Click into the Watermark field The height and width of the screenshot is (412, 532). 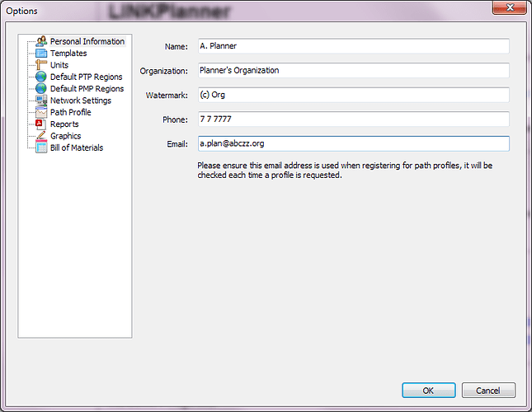coord(354,95)
